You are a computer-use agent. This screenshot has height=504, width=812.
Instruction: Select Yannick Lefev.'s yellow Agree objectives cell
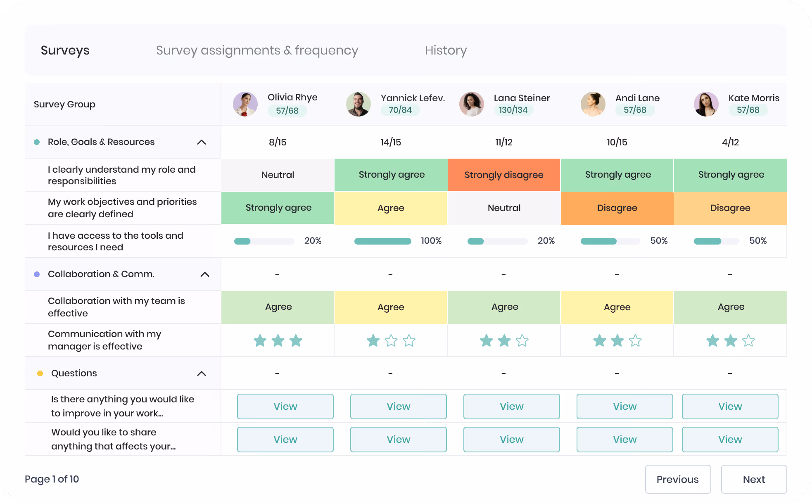click(391, 208)
